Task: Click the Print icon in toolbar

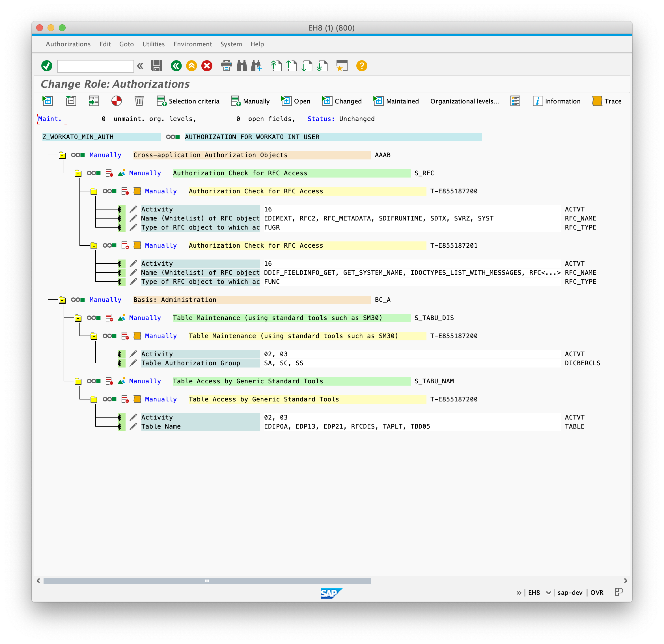Action: [x=226, y=66]
